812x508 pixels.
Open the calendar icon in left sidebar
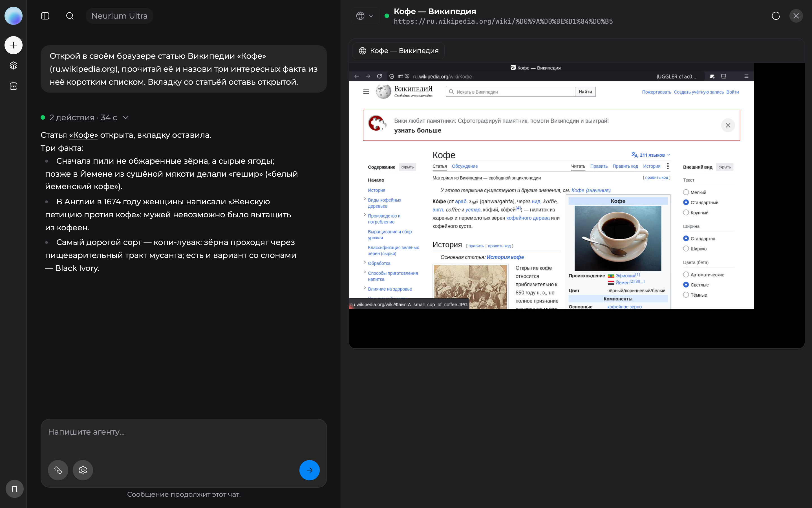(x=14, y=86)
